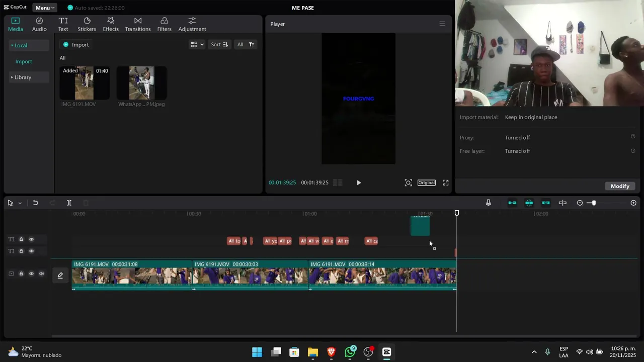The height and width of the screenshot is (362, 644).
Task: Select the WhatsApp jpeg media thumbnail
Action: (x=141, y=83)
